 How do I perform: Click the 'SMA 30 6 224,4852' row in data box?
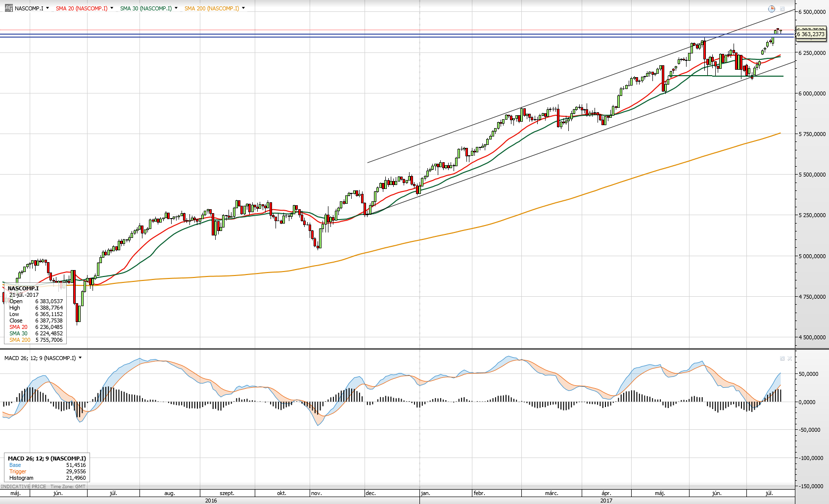[x=36, y=333]
